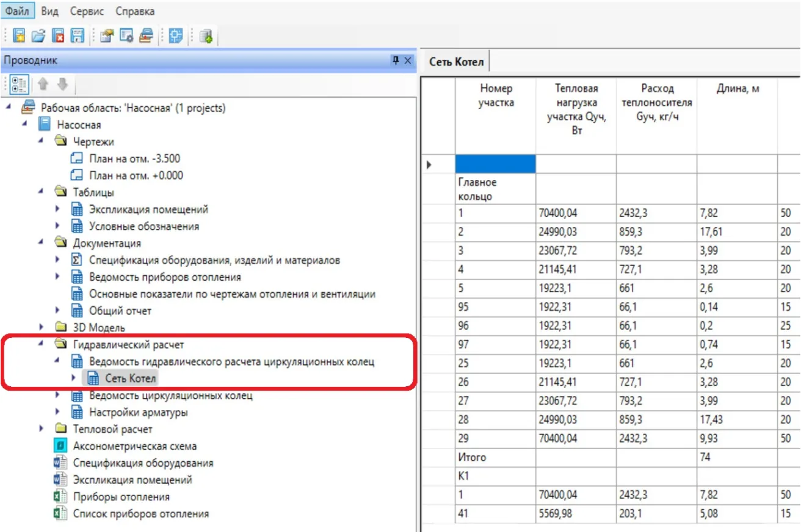
Task: Open Аксонометрическая схема file icon
Action: coord(60,446)
